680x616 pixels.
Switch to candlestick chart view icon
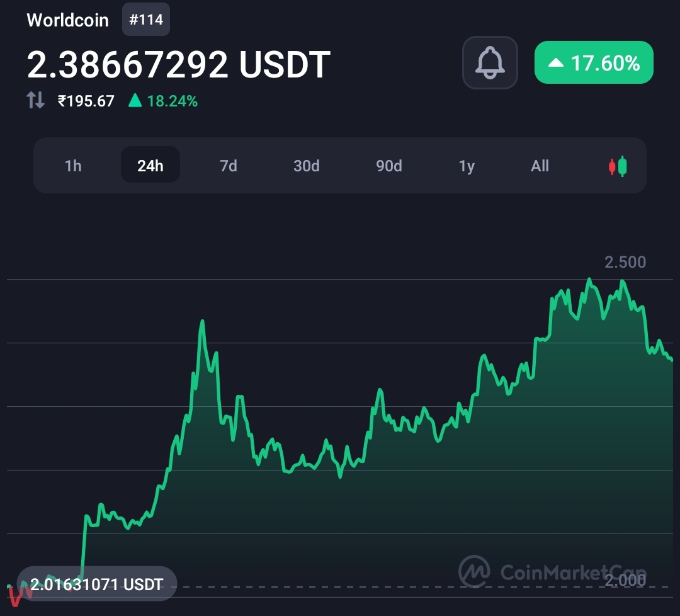[x=618, y=166]
